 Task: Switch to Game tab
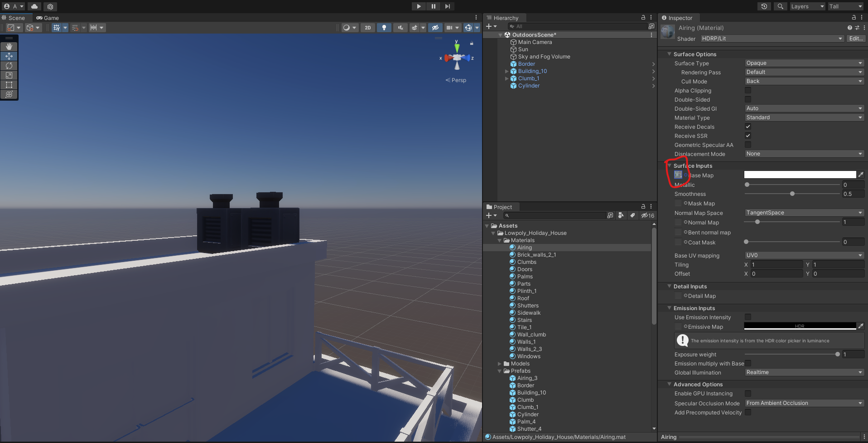[48, 18]
